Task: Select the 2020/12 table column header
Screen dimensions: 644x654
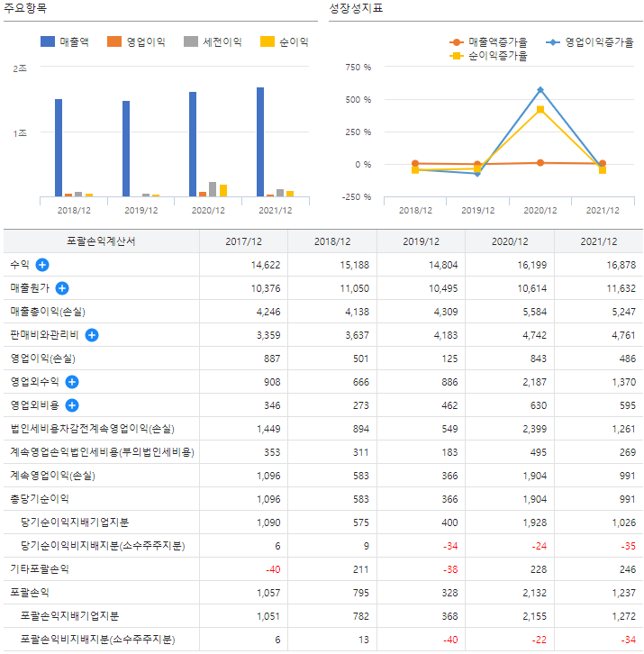Action: point(510,241)
